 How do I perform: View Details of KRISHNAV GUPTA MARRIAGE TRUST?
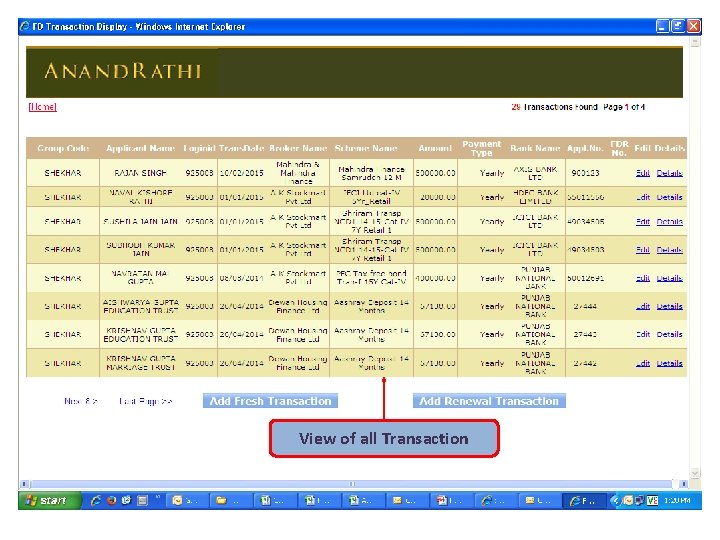669,363
